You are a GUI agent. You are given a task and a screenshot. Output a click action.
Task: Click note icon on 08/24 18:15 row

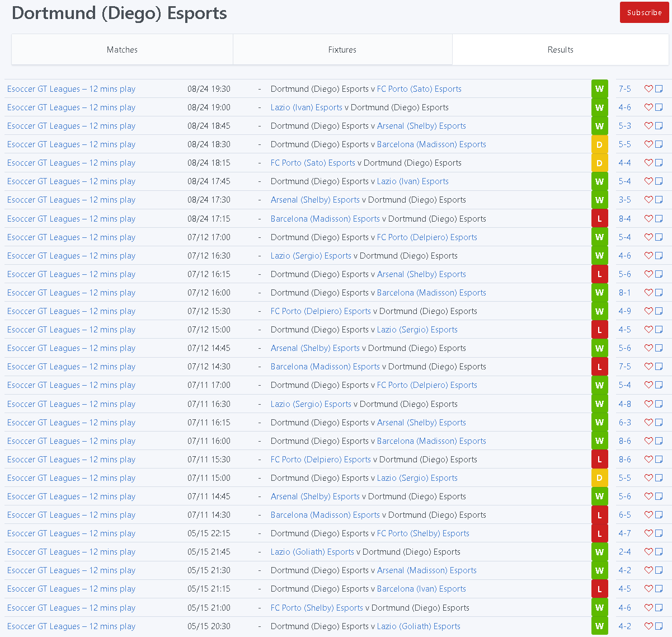coord(659,162)
